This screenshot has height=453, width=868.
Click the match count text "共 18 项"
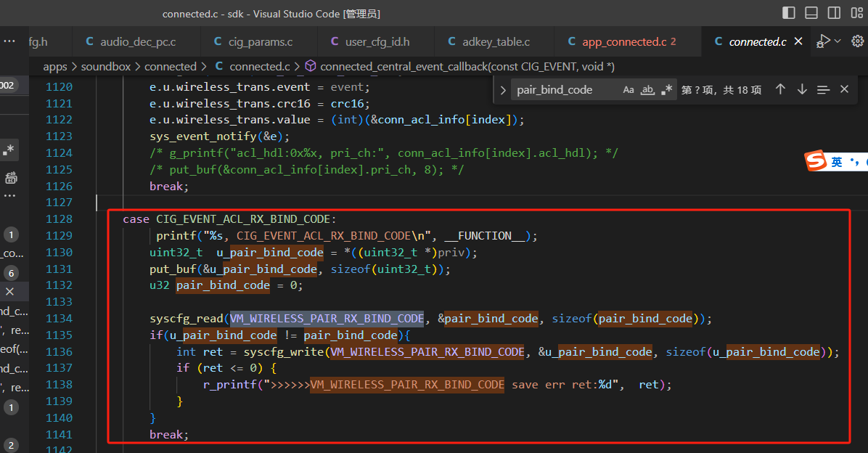coord(742,90)
